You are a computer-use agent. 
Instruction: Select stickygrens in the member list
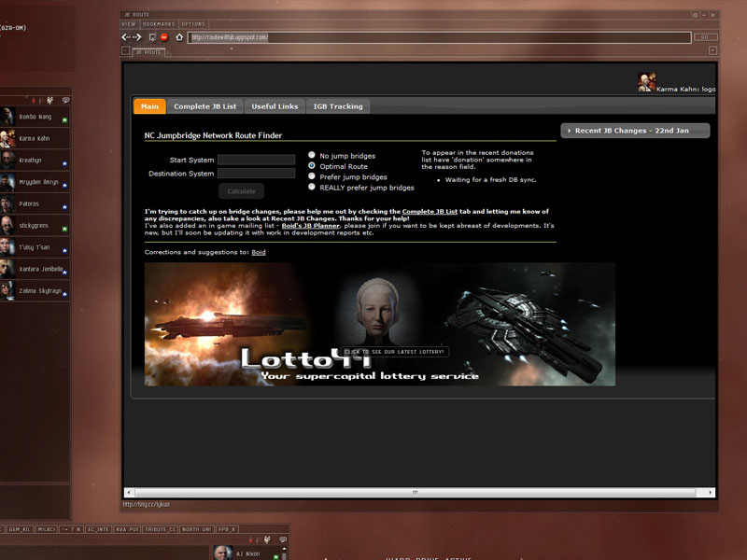tap(35, 225)
